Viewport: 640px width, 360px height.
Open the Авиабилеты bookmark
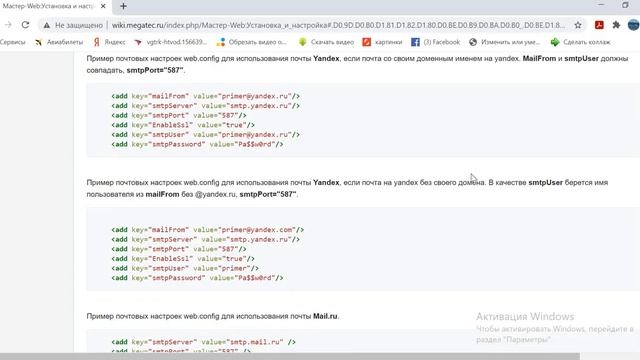click(x=59, y=42)
